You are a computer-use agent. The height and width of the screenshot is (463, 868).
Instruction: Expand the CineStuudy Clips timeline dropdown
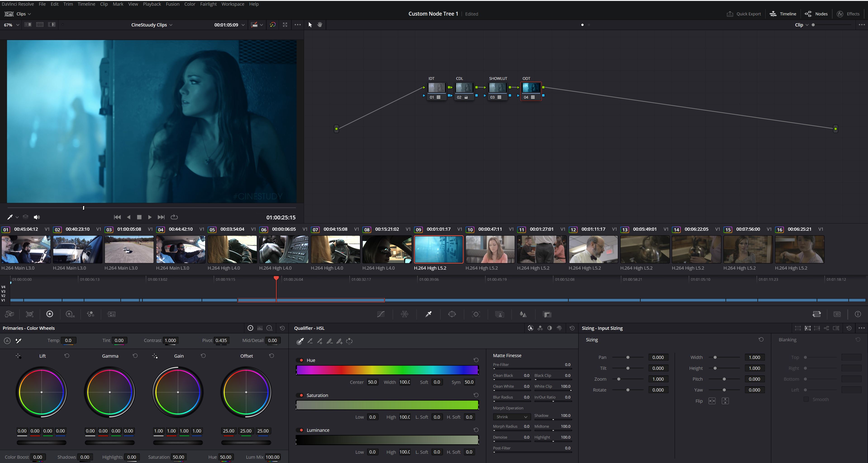(152, 25)
